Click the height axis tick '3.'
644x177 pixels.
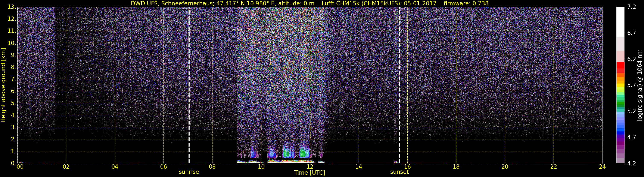[13, 127]
